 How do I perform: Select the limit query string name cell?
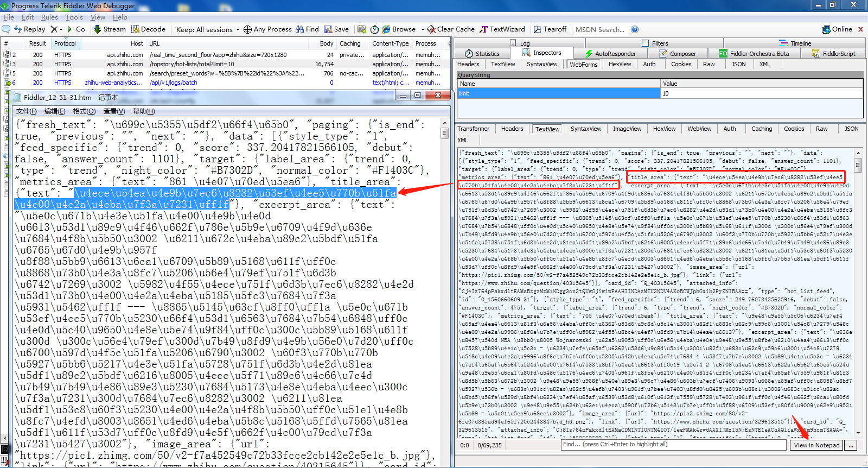pyautogui.click(x=559, y=93)
